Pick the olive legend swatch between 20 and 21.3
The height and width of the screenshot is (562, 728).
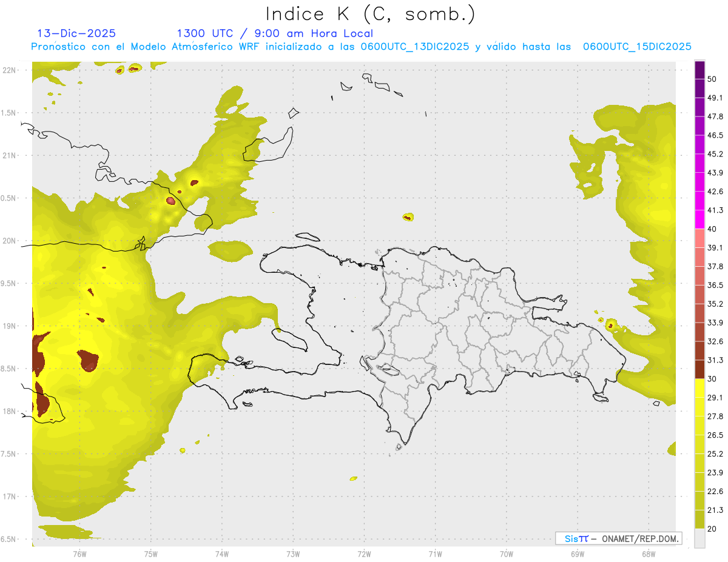[x=699, y=520]
